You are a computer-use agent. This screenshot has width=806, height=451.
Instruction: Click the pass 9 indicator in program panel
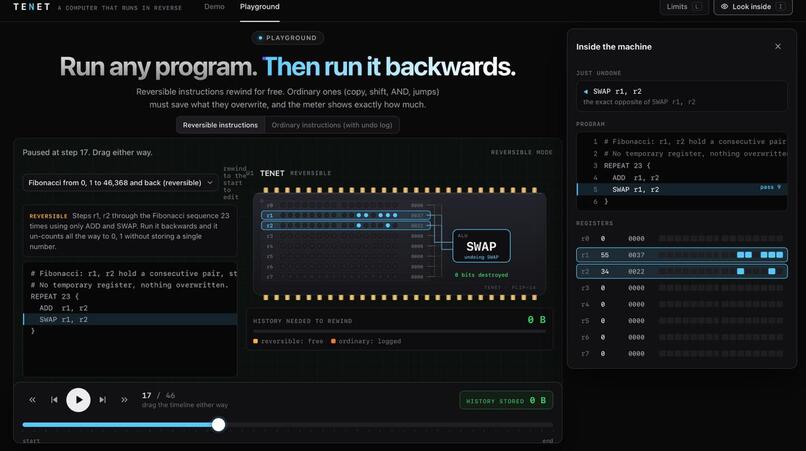pos(770,187)
